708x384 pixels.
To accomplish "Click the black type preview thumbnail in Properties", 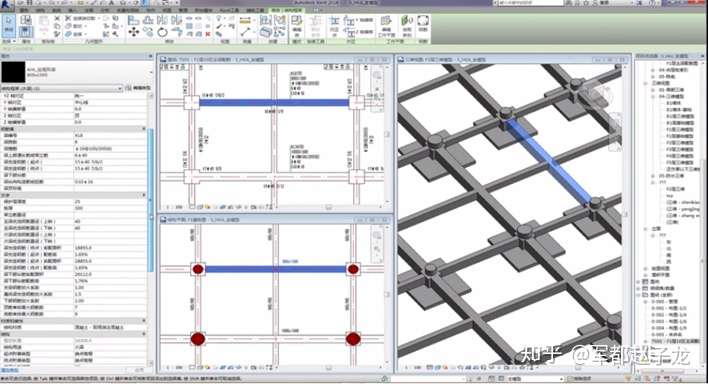I will coord(13,72).
